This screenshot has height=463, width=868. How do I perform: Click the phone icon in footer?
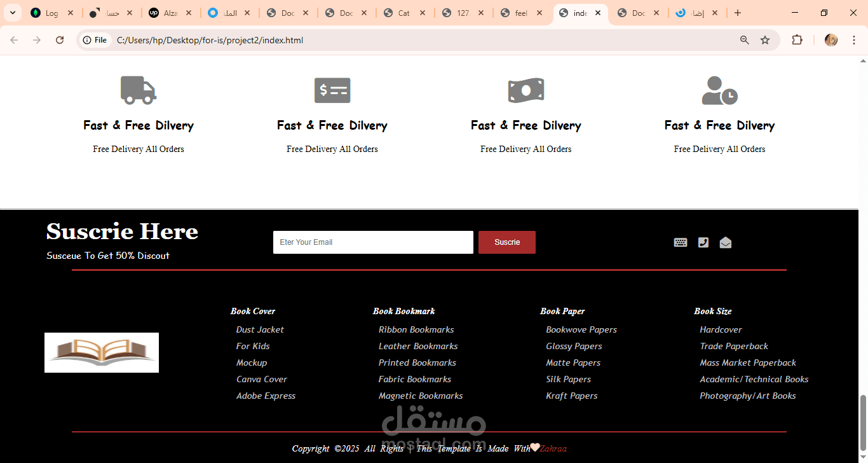703,242
